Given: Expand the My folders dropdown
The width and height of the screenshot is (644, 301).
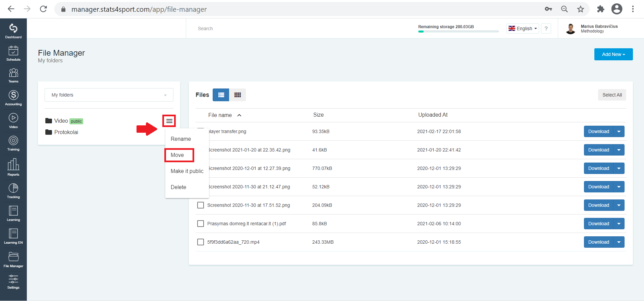Looking at the screenshot, I should pyautogui.click(x=109, y=95).
